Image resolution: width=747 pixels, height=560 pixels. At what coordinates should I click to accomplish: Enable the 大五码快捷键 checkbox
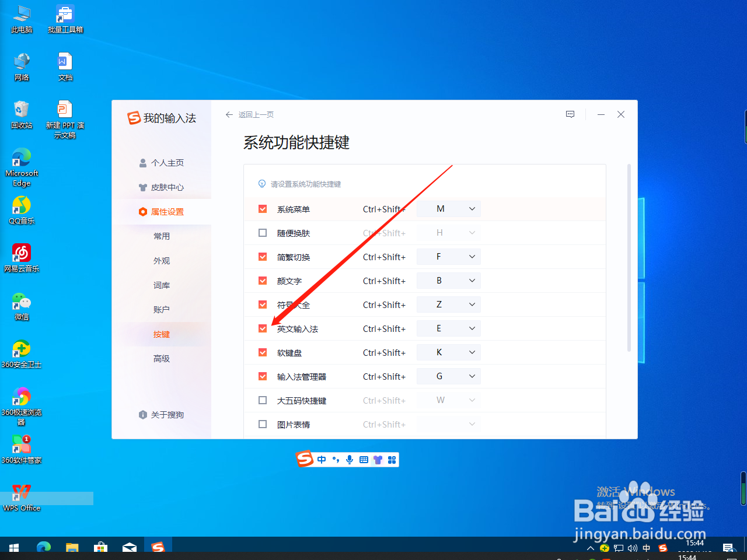pos(262,400)
